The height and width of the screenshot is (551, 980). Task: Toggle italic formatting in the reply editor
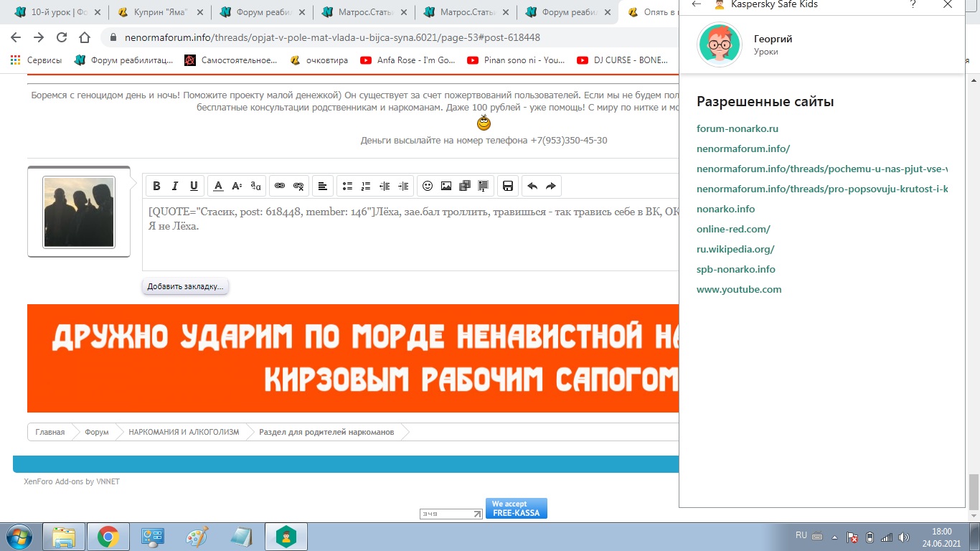175,187
